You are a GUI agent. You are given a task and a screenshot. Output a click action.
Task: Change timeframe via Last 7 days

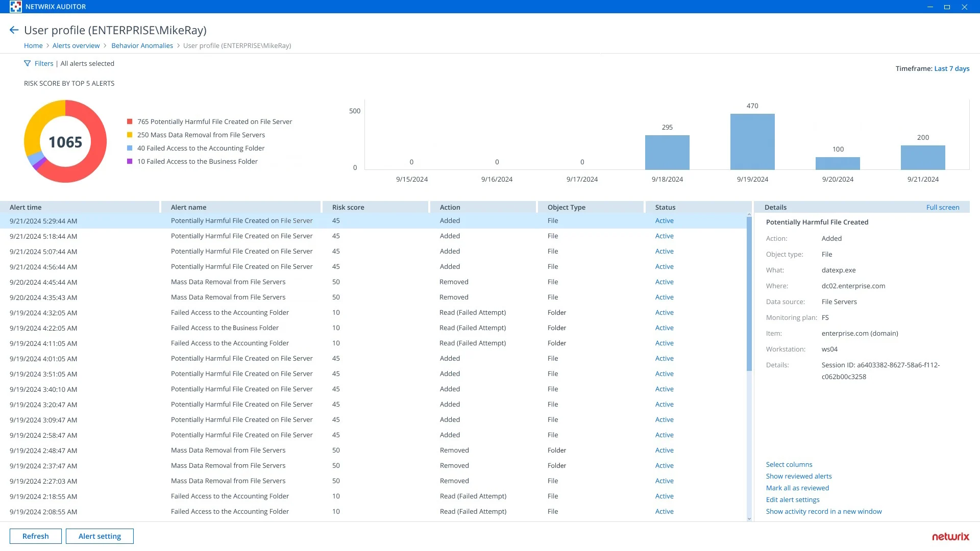[x=951, y=69]
